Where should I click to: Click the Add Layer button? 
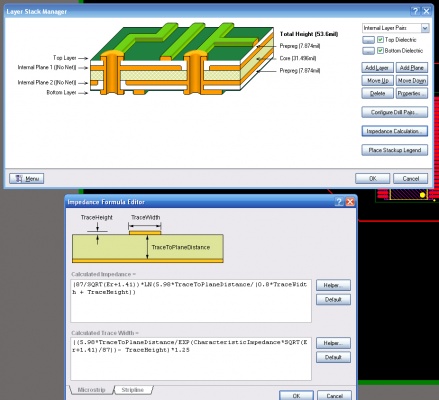(x=377, y=68)
